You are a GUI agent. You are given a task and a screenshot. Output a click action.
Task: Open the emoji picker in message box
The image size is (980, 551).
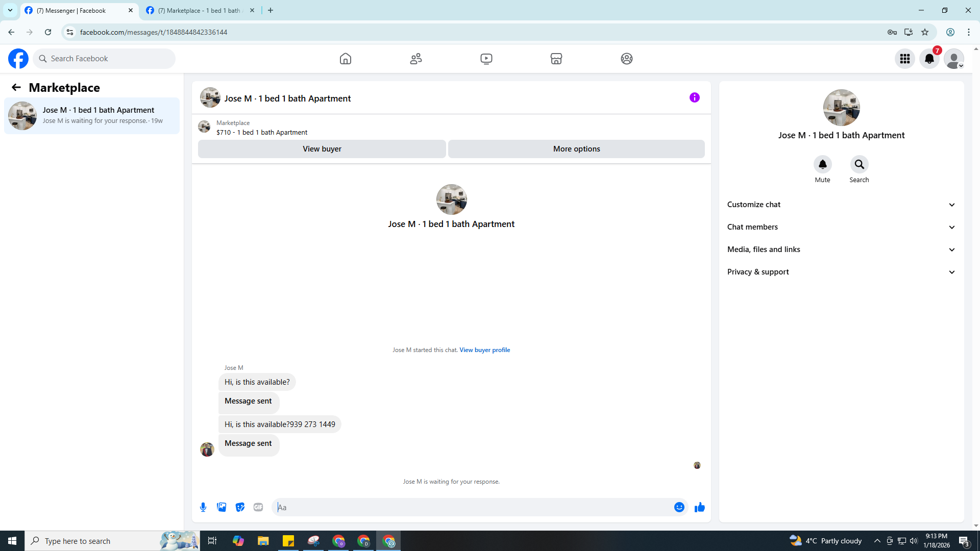point(679,507)
